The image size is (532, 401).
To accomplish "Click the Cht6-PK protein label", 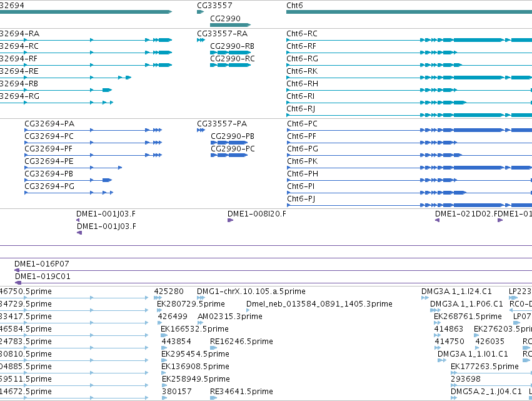I will coord(303,161).
